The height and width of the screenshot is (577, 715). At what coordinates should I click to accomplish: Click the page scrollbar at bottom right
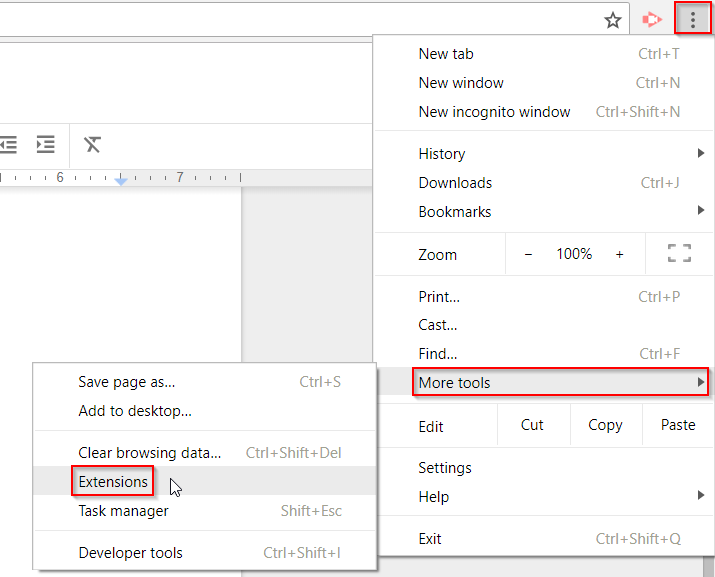click(x=709, y=567)
